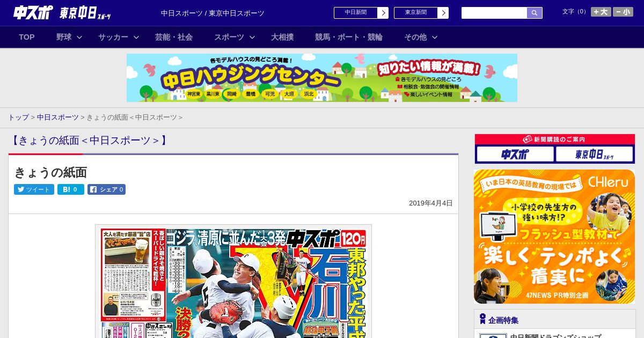Screen dimensions: 644x338
Task: Click the 中日スポーツ breadcrumb link
Action: pyautogui.click(x=57, y=117)
